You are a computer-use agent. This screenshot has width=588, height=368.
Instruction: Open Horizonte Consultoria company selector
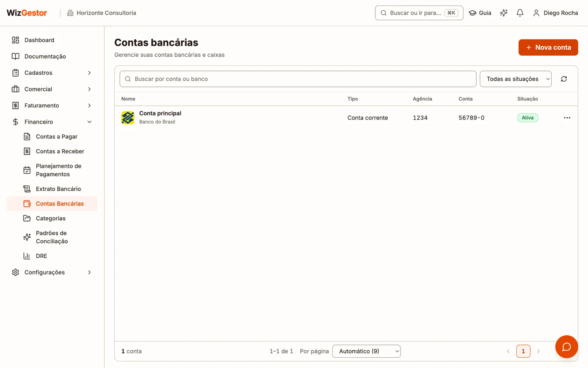click(101, 13)
